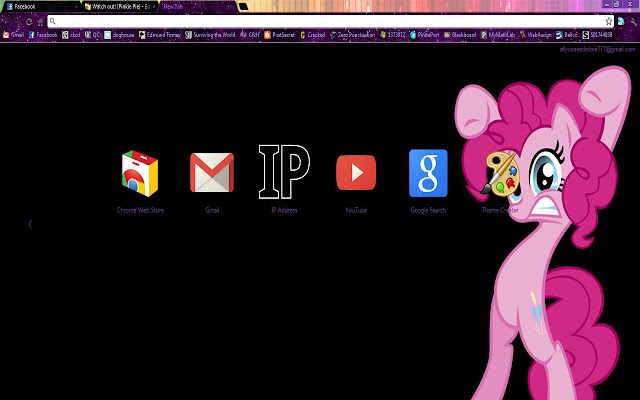Open the Zero Punctuation bookmark
Viewport: 640px width, 400px height.
pyautogui.click(x=352, y=35)
